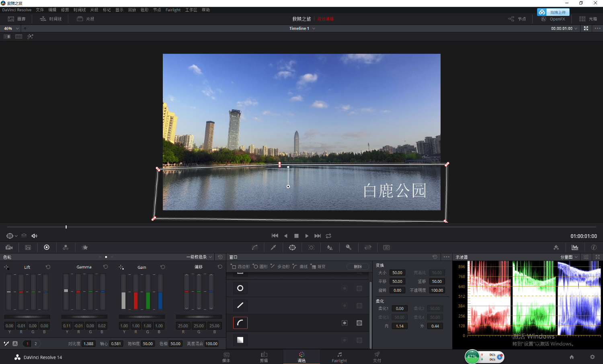
Task: Enable the circle window shape
Action: click(x=240, y=288)
